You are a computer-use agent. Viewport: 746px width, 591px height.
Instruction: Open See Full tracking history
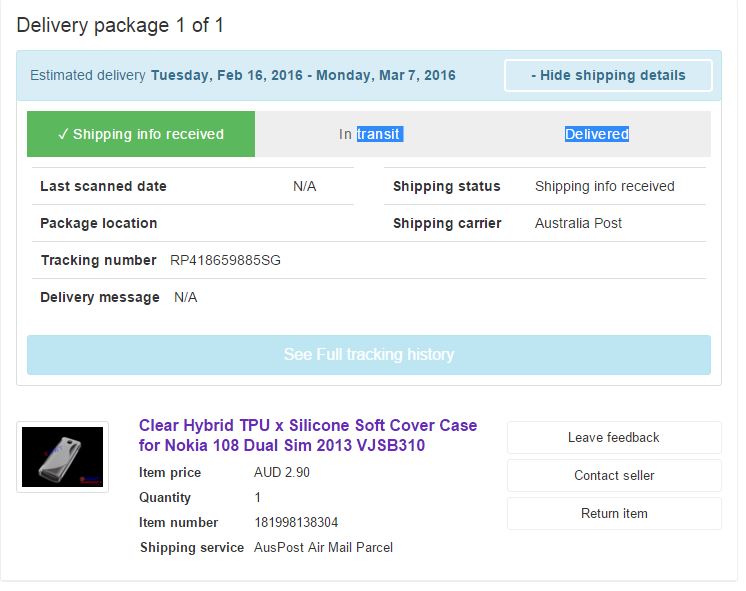tap(368, 355)
